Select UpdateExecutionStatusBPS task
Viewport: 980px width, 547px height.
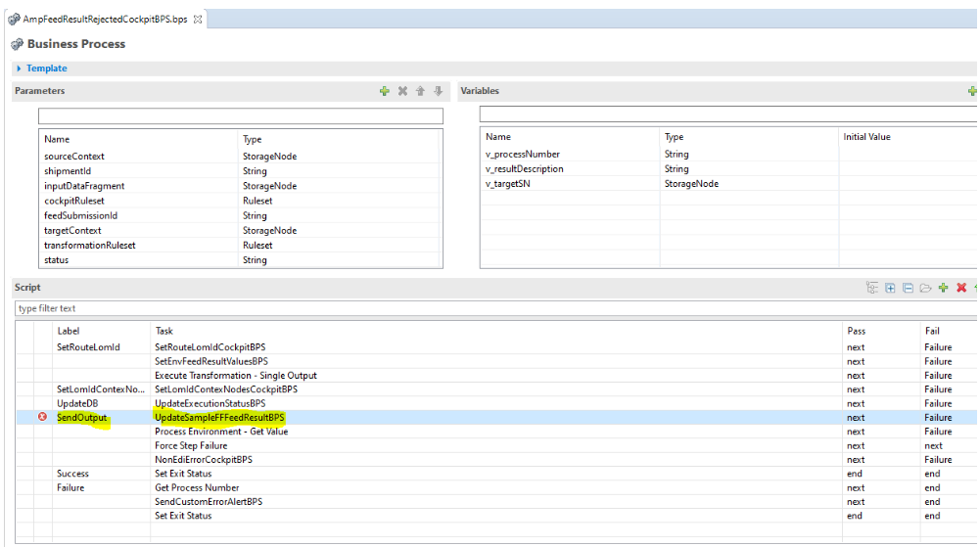coord(210,403)
